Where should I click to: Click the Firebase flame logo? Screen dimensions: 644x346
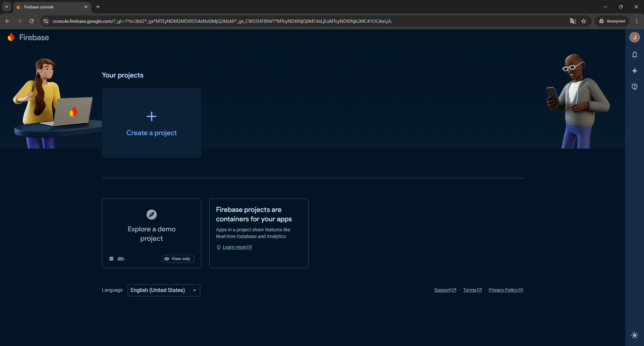11,37
